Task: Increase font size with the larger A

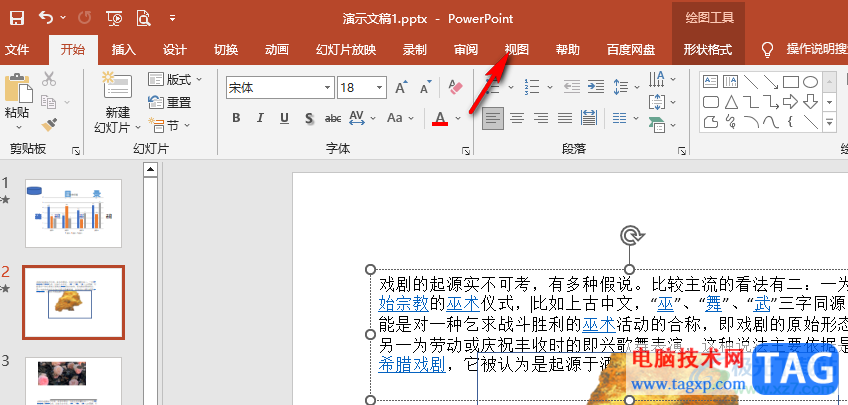Action: pyautogui.click(x=399, y=88)
